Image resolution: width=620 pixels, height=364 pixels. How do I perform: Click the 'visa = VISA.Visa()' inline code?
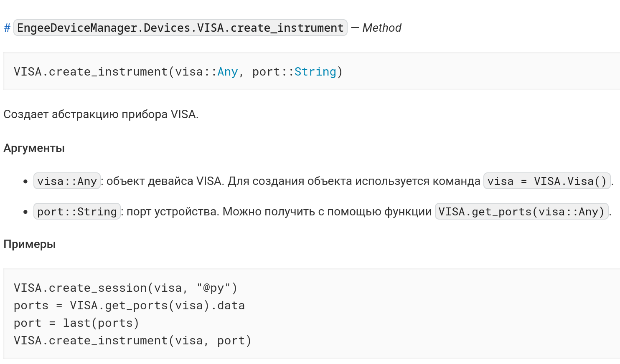click(546, 181)
